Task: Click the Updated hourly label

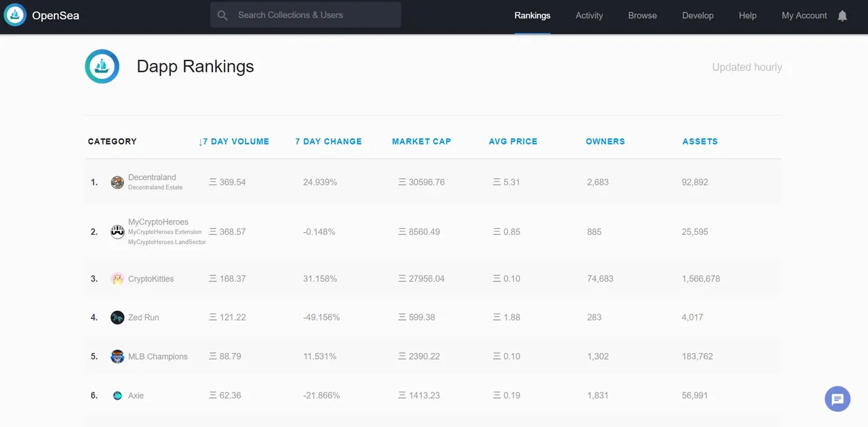Action: [747, 67]
